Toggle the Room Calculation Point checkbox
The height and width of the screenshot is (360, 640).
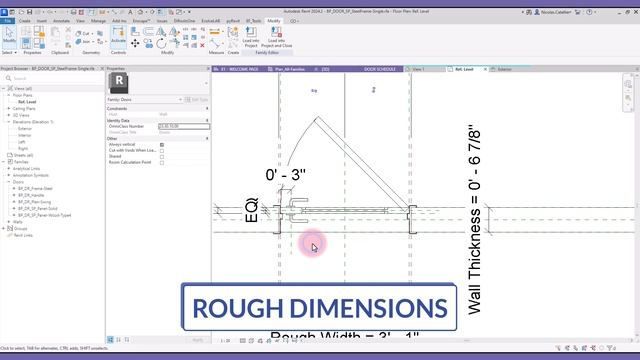pyautogui.click(x=162, y=162)
